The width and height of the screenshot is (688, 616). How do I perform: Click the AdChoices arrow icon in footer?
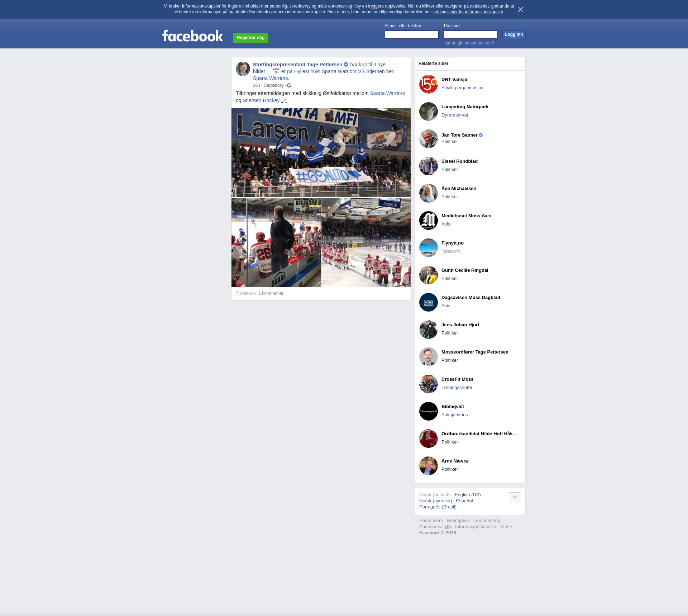[x=449, y=527]
